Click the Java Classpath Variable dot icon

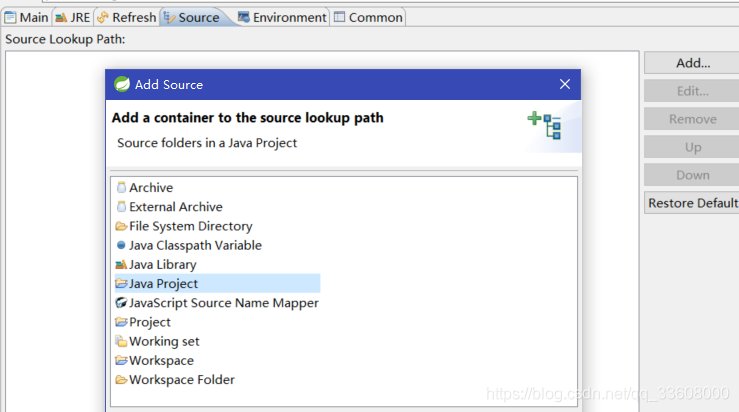[x=121, y=245]
